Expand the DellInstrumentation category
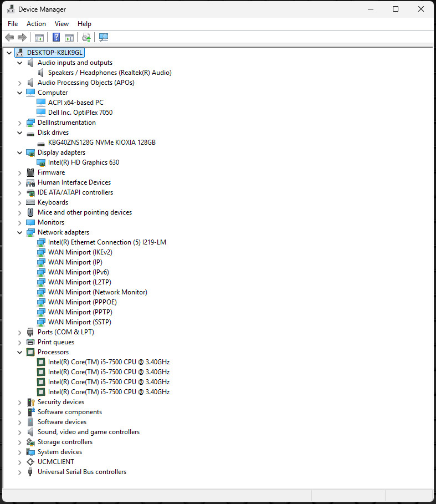436x504 pixels. pyautogui.click(x=19, y=123)
